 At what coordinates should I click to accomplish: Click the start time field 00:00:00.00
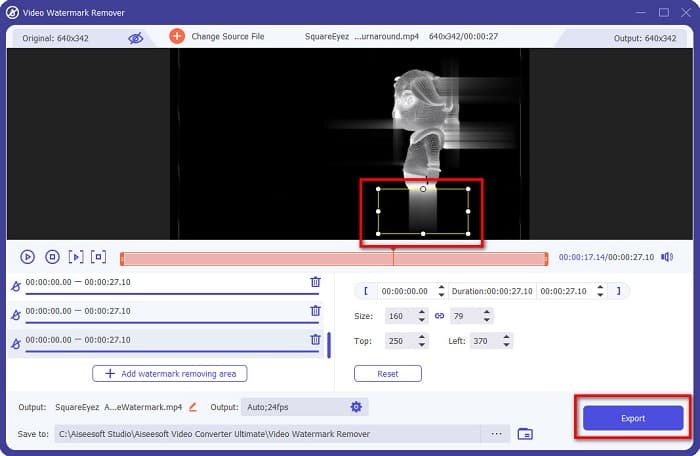[x=405, y=291]
